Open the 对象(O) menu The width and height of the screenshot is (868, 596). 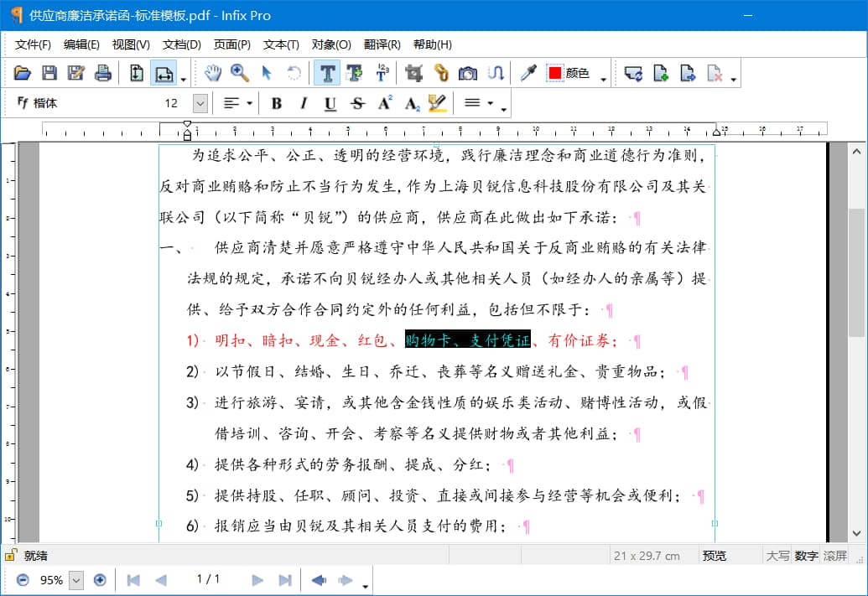tap(330, 44)
